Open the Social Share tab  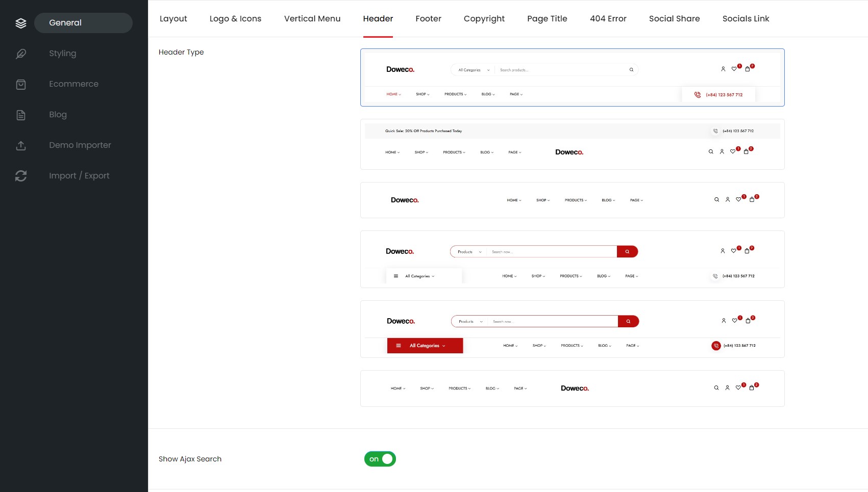pyautogui.click(x=674, y=19)
